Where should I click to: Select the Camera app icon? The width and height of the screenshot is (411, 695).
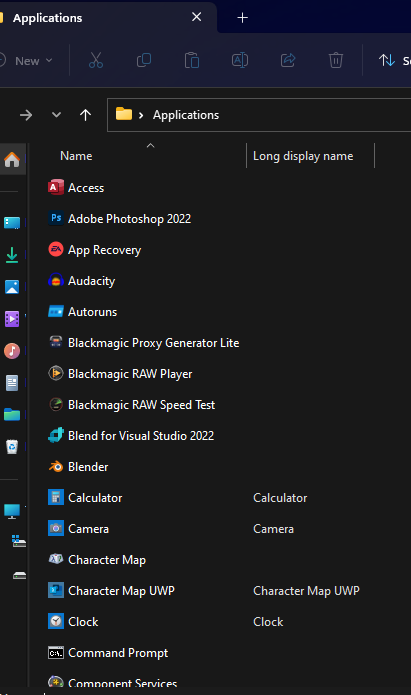(56, 528)
